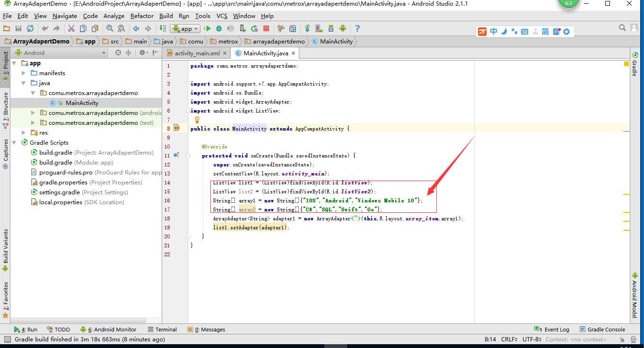Viewport: 644px width, 348px height.
Task: Collapse the Gradle Scripts node
Action: (x=14, y=142)
